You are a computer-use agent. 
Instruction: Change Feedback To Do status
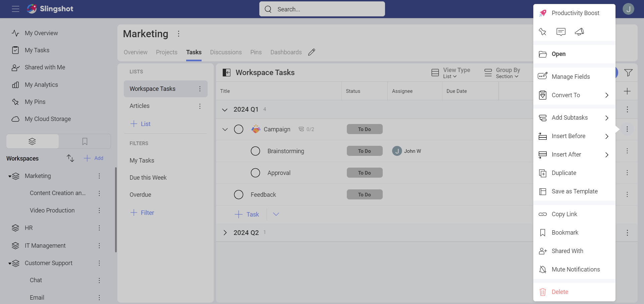point(365,194)
